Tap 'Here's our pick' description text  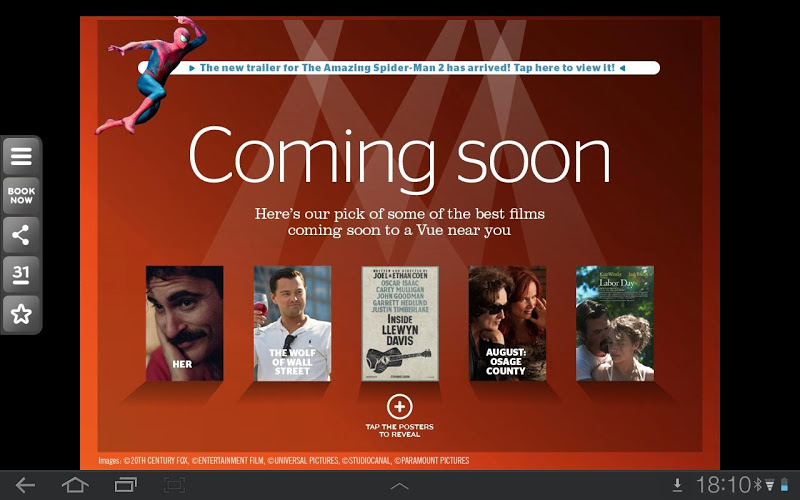[x=399, y=221]
